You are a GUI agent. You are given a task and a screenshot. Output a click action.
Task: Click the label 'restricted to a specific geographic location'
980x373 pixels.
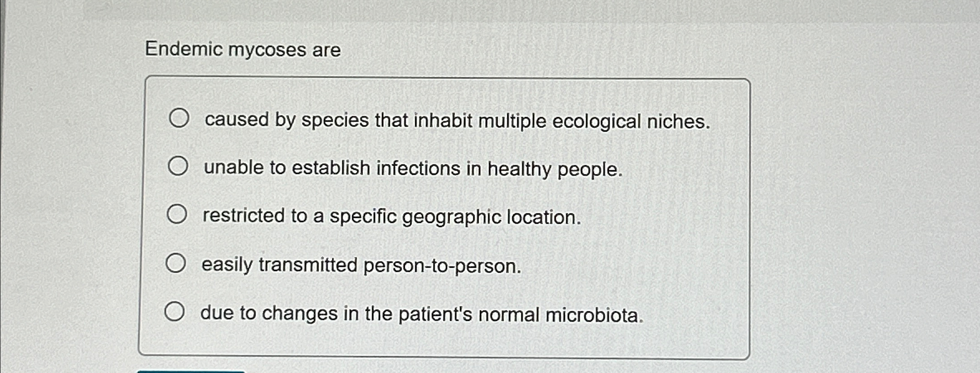coord(391,217)
